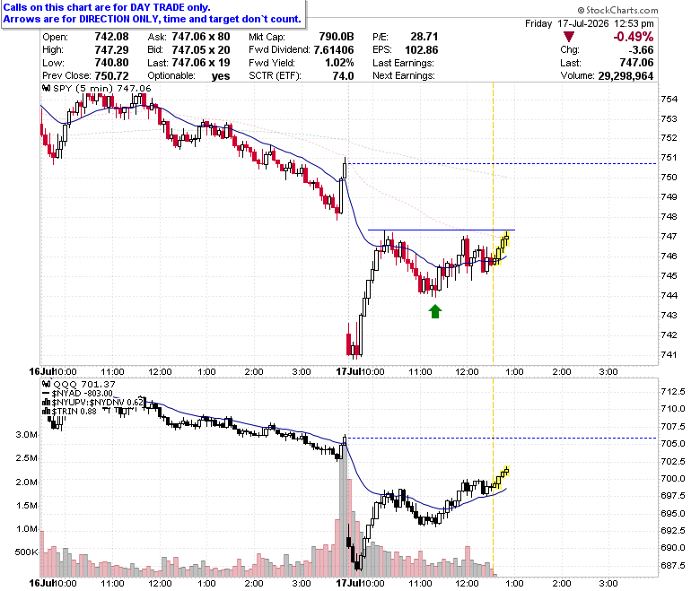This screenshot has width=700, height=591.
Task: Click the Prev Close value 750.72
Action: coord(111,75)
